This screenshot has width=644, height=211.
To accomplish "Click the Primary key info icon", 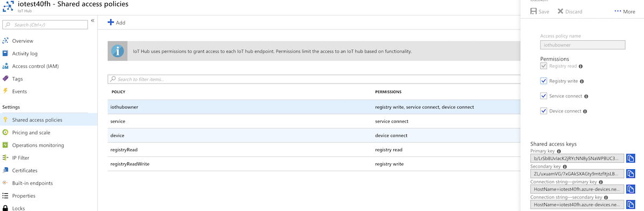I will 558,152.
